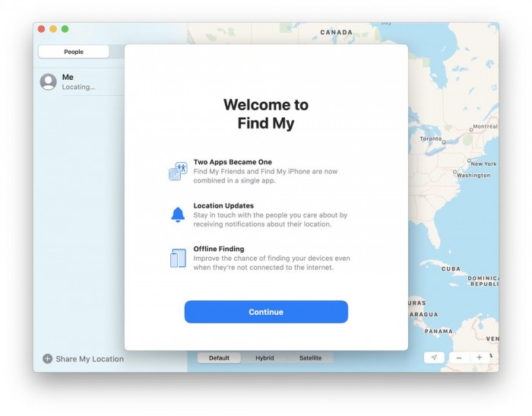
Task: Switch map view to Satellite
Action: (x=310, y=358)
